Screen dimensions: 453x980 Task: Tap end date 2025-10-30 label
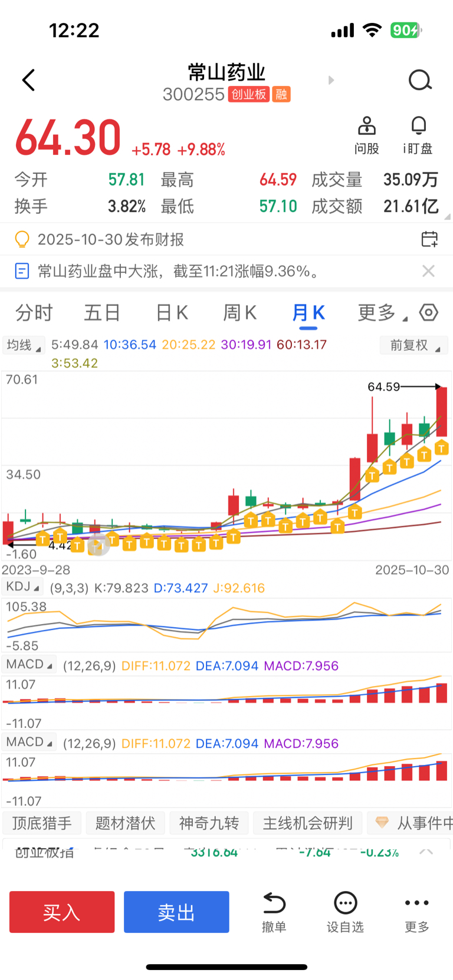tap(412, 570)
